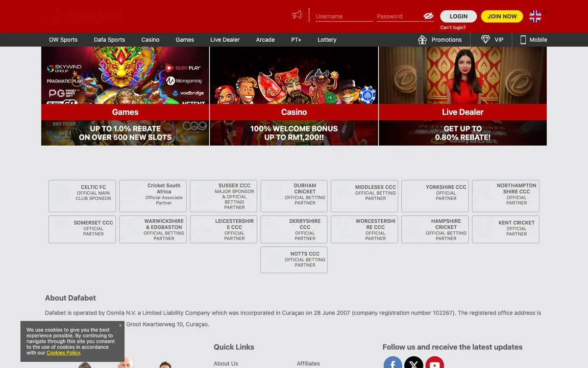Image resolution: width=588 pixels, height=368 pixels.
Task: Click the 'Follow us and receive the latest updates' text
Action: pyautogui.click(x=452, y=347)
